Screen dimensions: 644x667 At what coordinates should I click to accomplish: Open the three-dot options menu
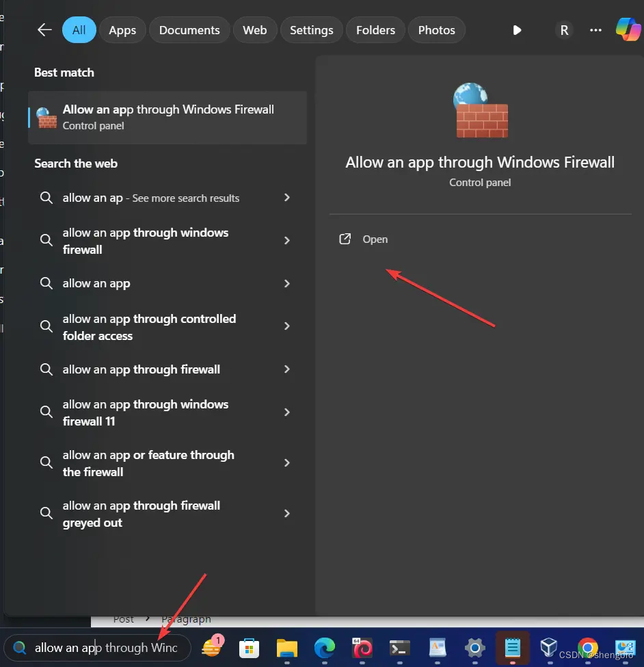595,30
